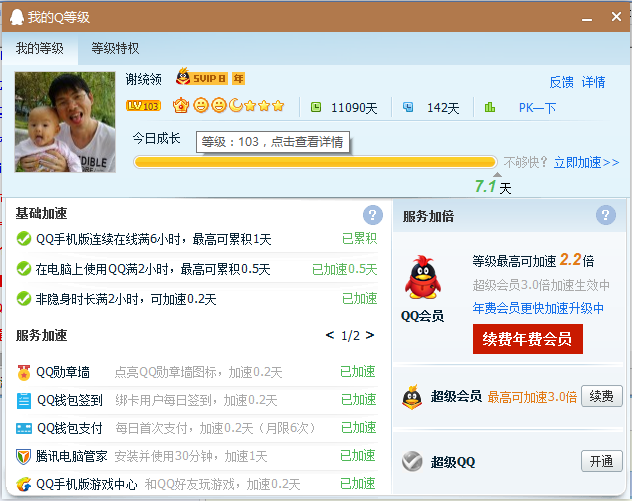The height and width of the screenshot is (501, 632).
Task: Click the QQ钱包支付 label
Action: click(x=70, y=428)
